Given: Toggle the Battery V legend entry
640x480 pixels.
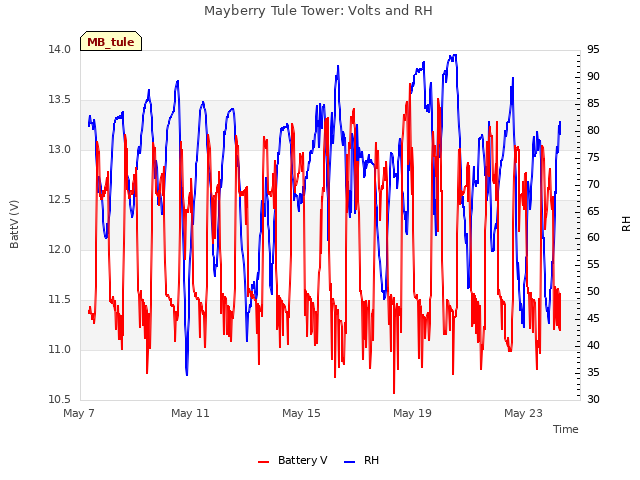Looking at the screenshot, I should [x=292, y=460].
